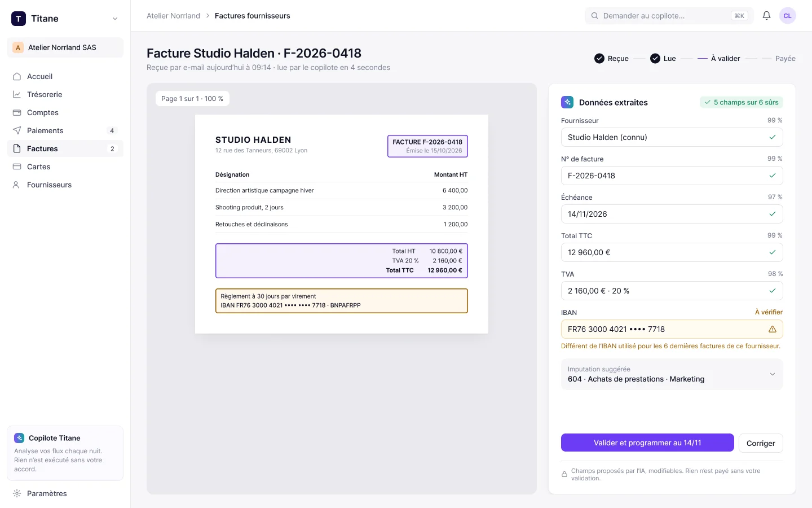Click the Copilote Titane sparkle icon
The width and height of the screenshot is (812, 508).
[x=19, y=438]
